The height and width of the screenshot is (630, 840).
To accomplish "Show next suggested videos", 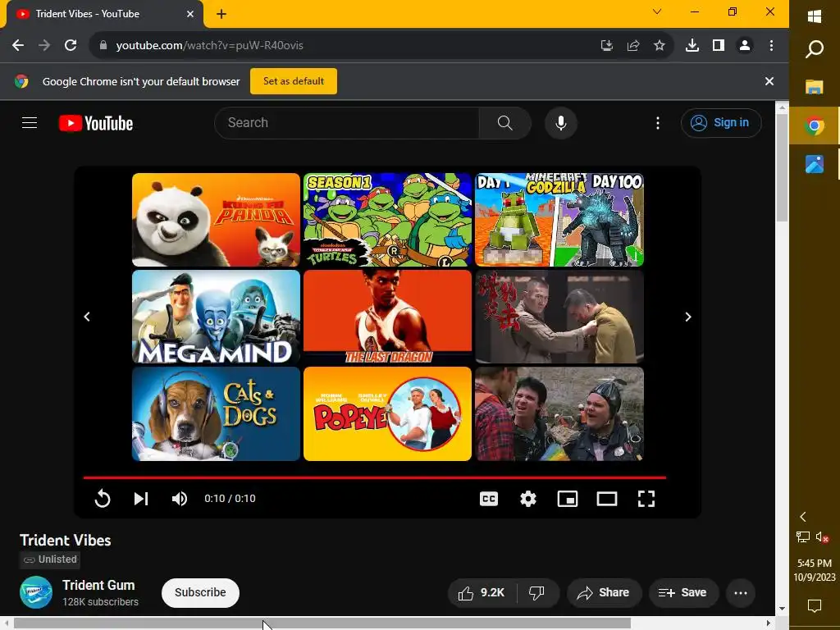I will click(688, 317).
